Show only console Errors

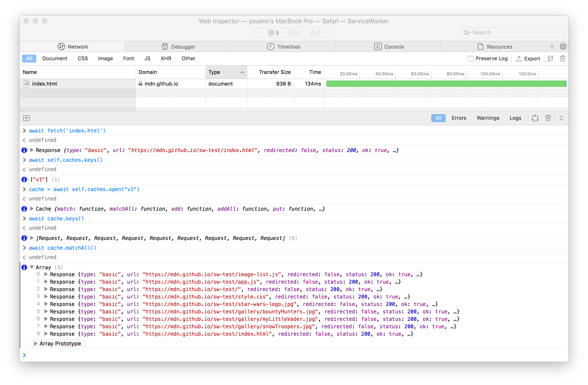coord(459,118)
